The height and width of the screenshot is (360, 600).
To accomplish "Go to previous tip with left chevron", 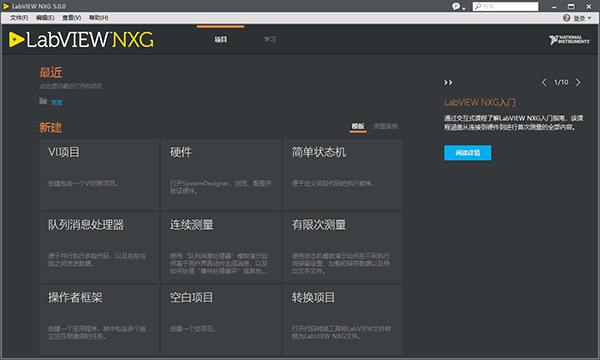I will 544,82.
